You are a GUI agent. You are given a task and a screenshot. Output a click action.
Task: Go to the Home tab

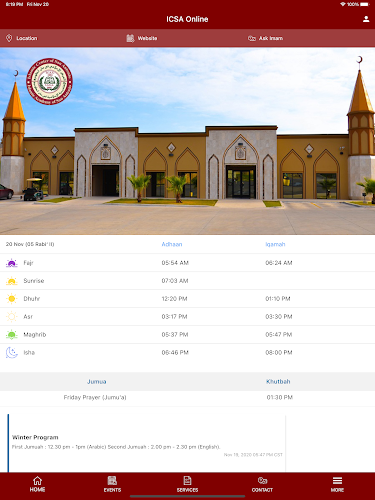37,484
